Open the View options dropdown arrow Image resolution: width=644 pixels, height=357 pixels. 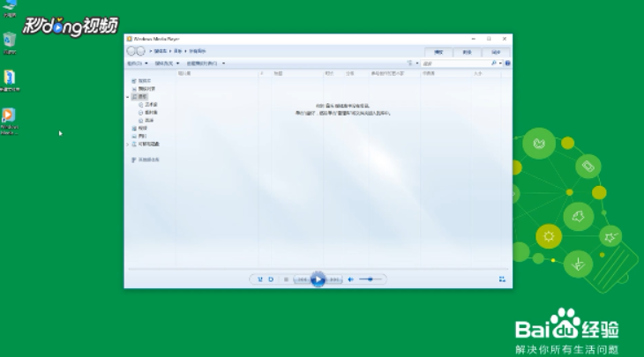417,63
